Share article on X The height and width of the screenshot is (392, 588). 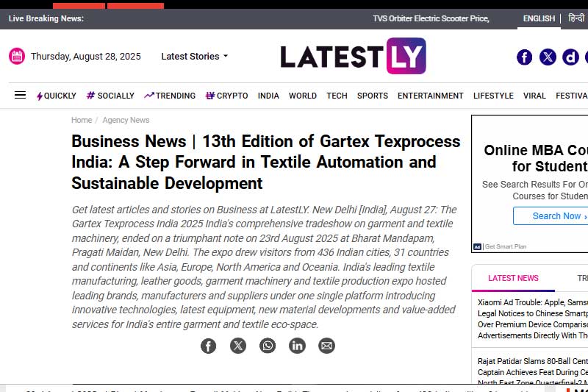[237, 346]
